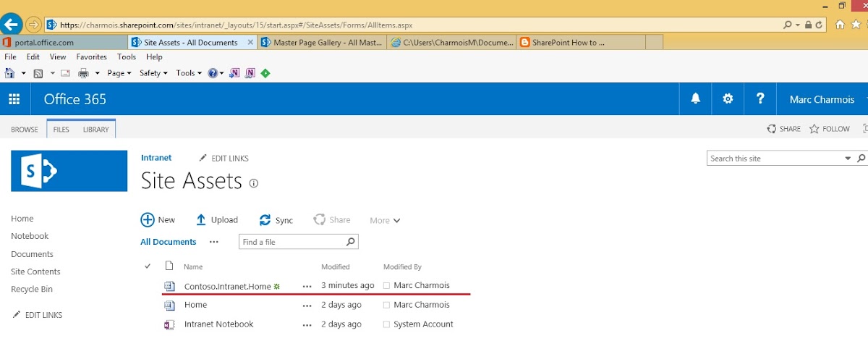868x349 pixels.
Task: Open Recycle Bin in left navigation
Action: (32, 289)
